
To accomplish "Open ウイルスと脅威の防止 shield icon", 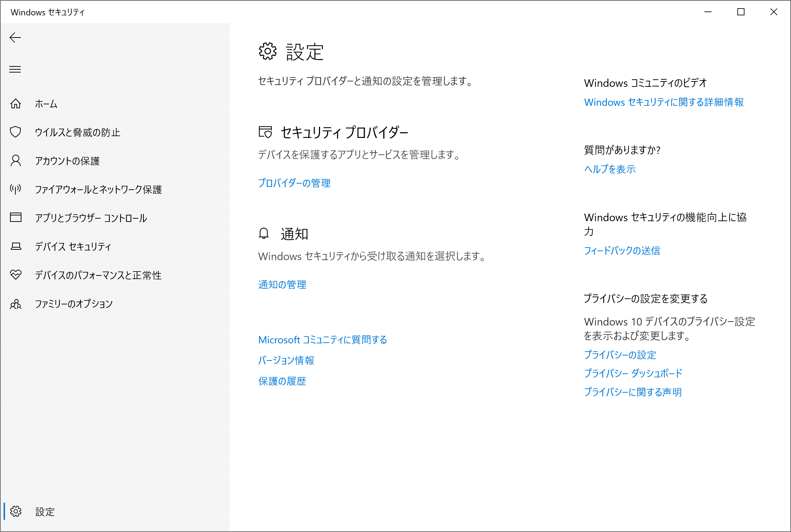I will coord(16,132).
